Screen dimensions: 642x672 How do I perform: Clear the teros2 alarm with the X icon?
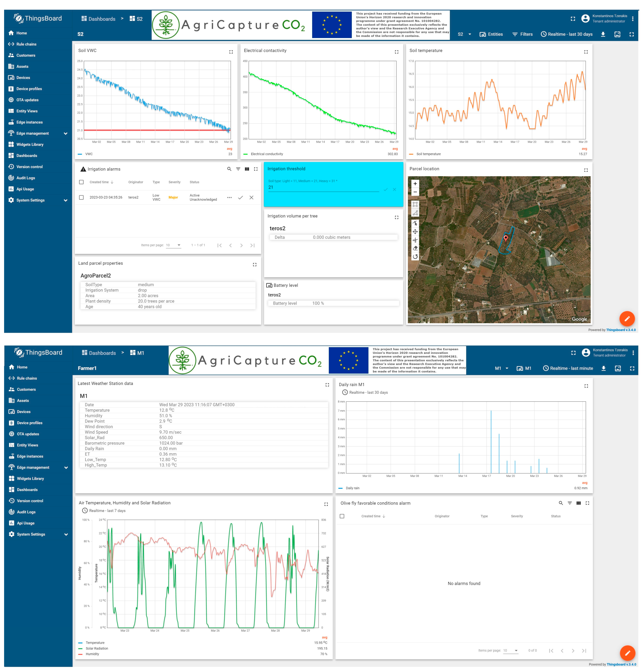pyautogui.click(x=252, y=197)
